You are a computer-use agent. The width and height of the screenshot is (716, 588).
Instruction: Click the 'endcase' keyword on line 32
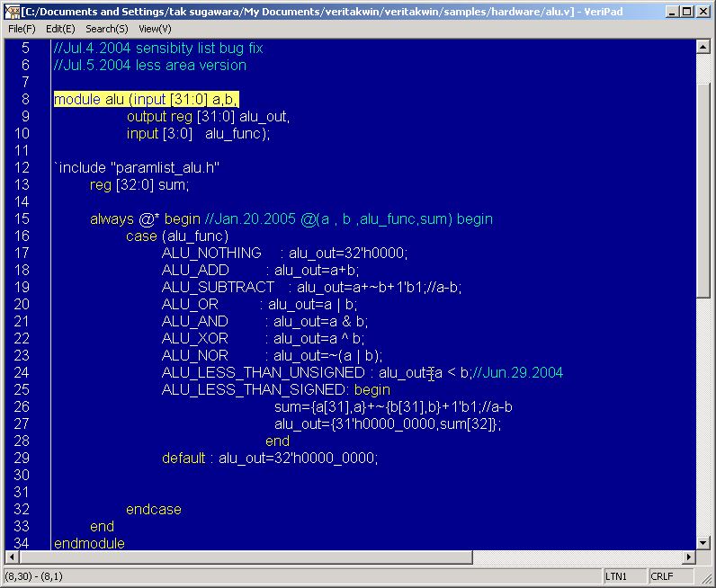tap(154, 509)
